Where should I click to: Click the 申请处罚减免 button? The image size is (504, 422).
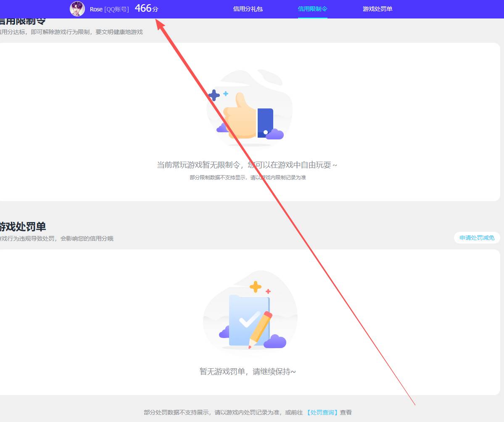477,237
